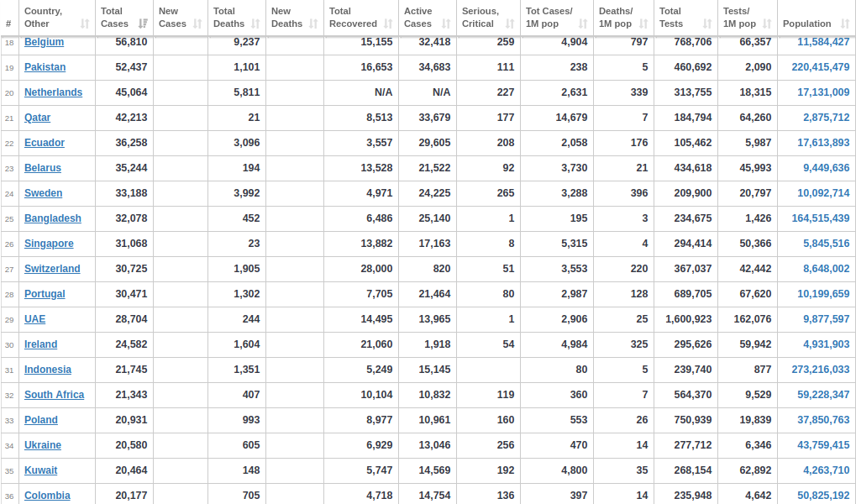Click the Ukraine link
856x504 pixels.
click(43, 444)
